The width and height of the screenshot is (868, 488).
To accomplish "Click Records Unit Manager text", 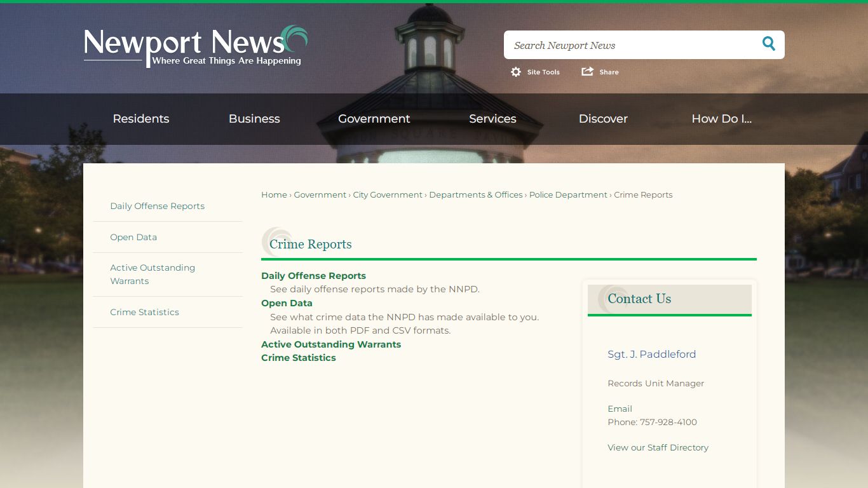I will click(x=656, y=383).
